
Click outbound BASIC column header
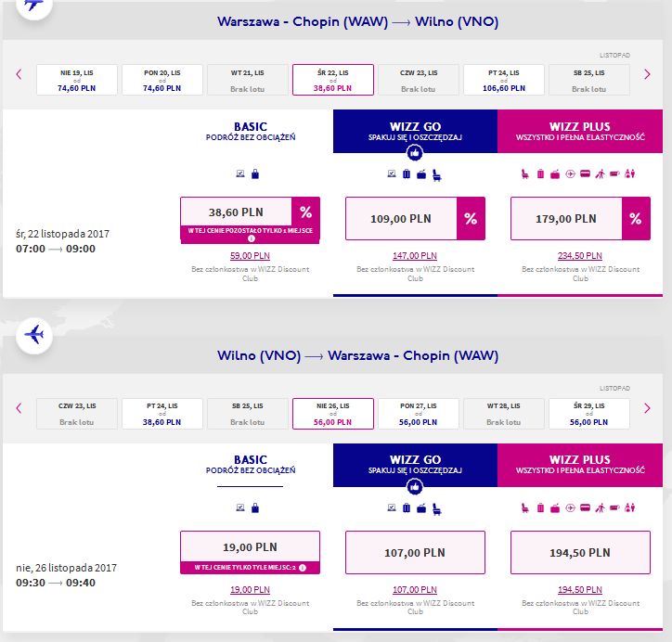pos(251,131)
